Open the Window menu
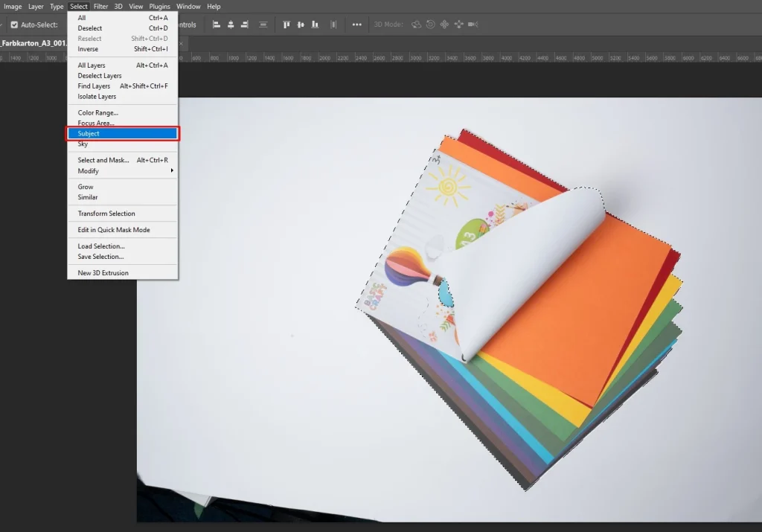762x532 pixels. (x=188, y=7)
